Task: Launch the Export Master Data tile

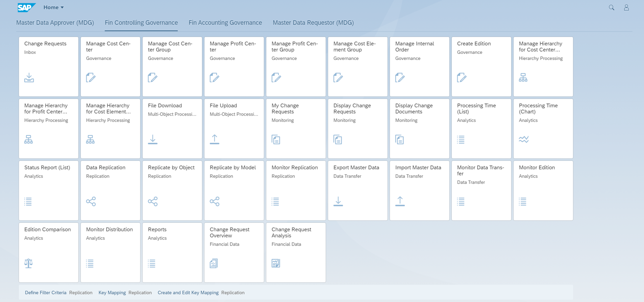Action: click(x=357, y=190)
